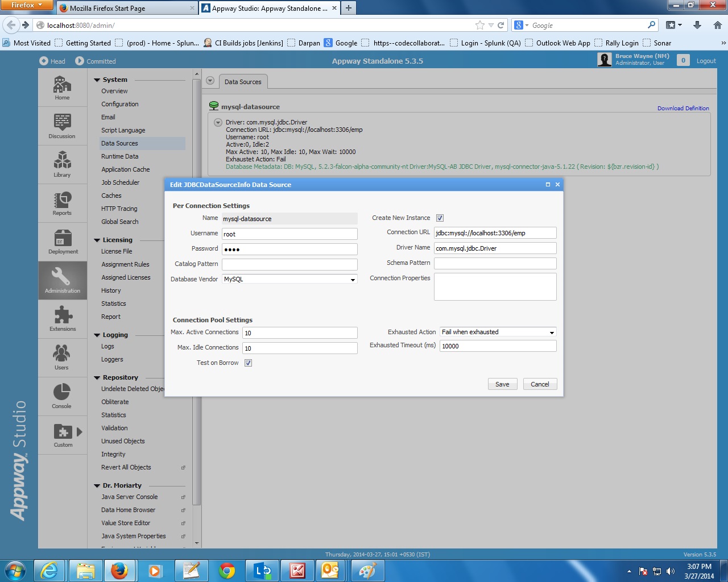
Task: Click the Max. Active Connections field
Action: (x=300, y=332)
